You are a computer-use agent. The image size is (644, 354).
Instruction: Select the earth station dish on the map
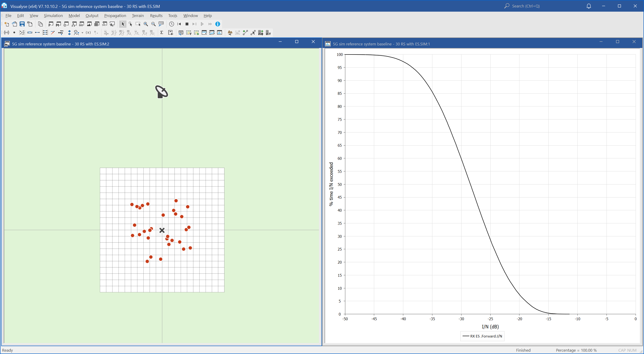(162, 92)
